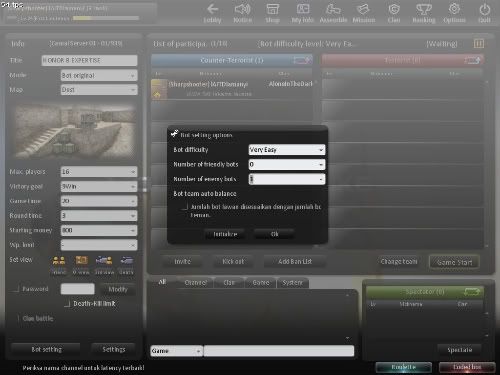Open the Notice megaphone icon
The height and width of the screenshot is (375, 500).
[x=242, y=9]
